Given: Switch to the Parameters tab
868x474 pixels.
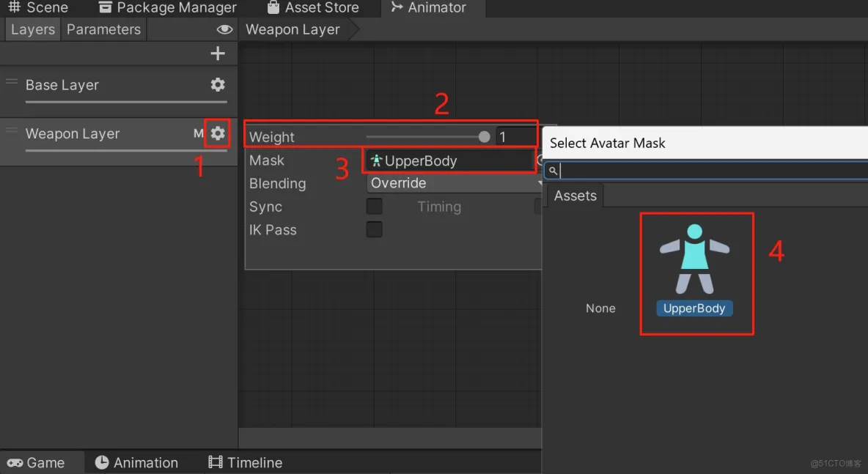Looking at the screenshot, I should tap(103, 29).
